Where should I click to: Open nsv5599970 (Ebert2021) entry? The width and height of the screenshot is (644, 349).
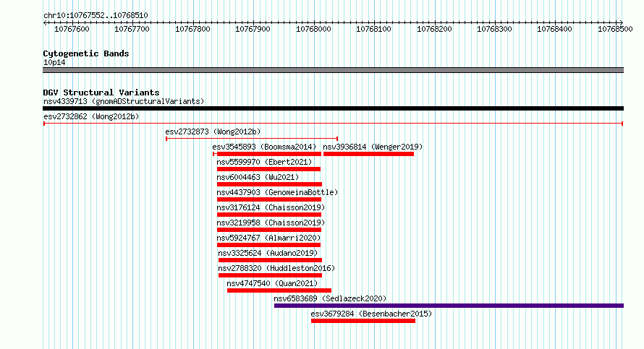(x=264, y=162)
